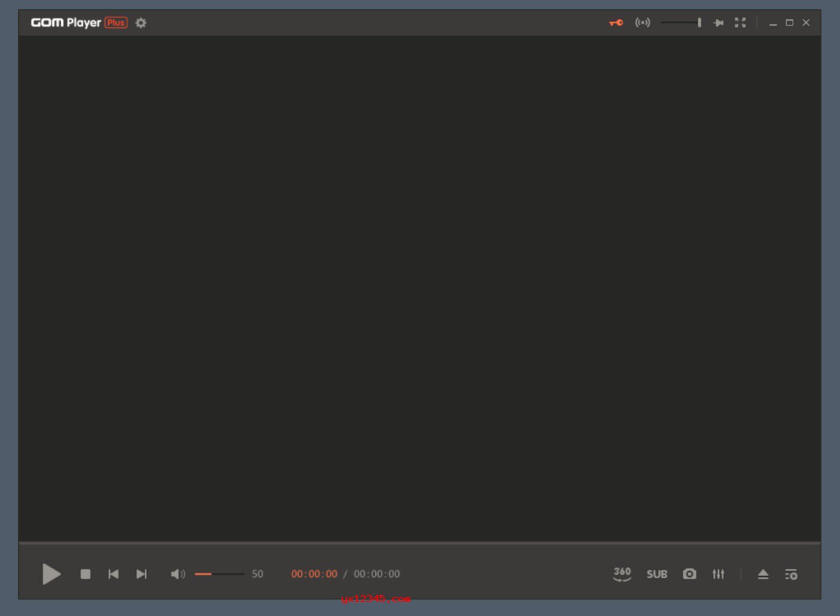Stop playback with the Stop button
840x616 pixels.
tap(85, 574)
